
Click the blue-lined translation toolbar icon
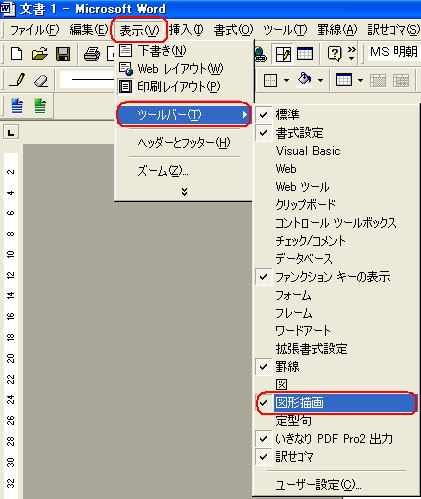(17, 106)
